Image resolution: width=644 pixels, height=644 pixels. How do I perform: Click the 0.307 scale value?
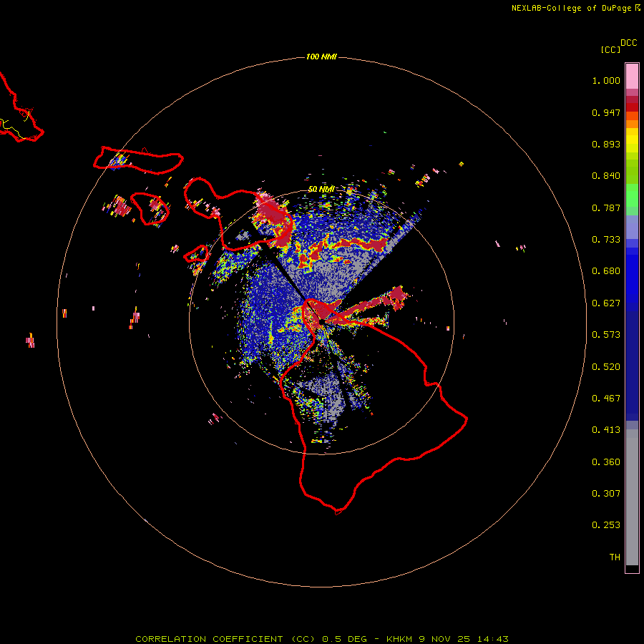(606, 494)
